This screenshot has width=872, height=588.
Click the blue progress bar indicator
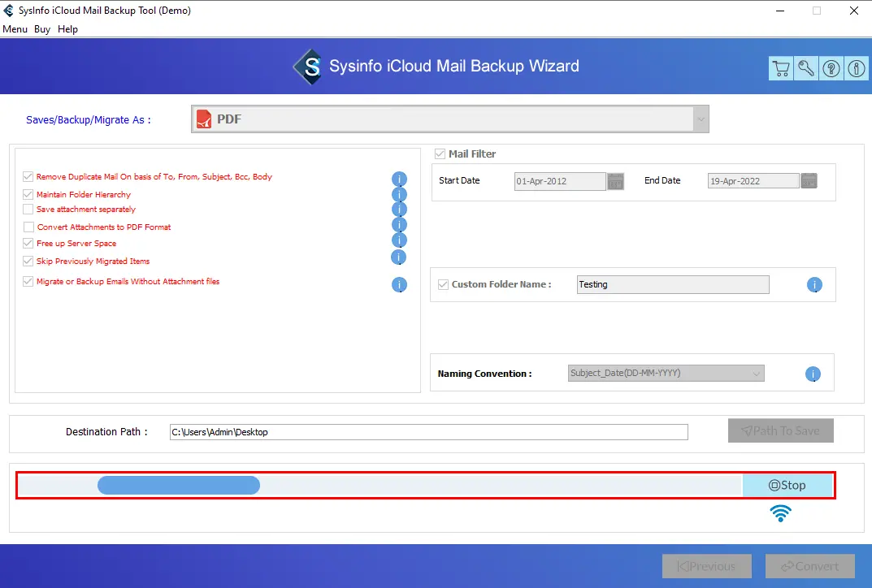tap(179, 486)
